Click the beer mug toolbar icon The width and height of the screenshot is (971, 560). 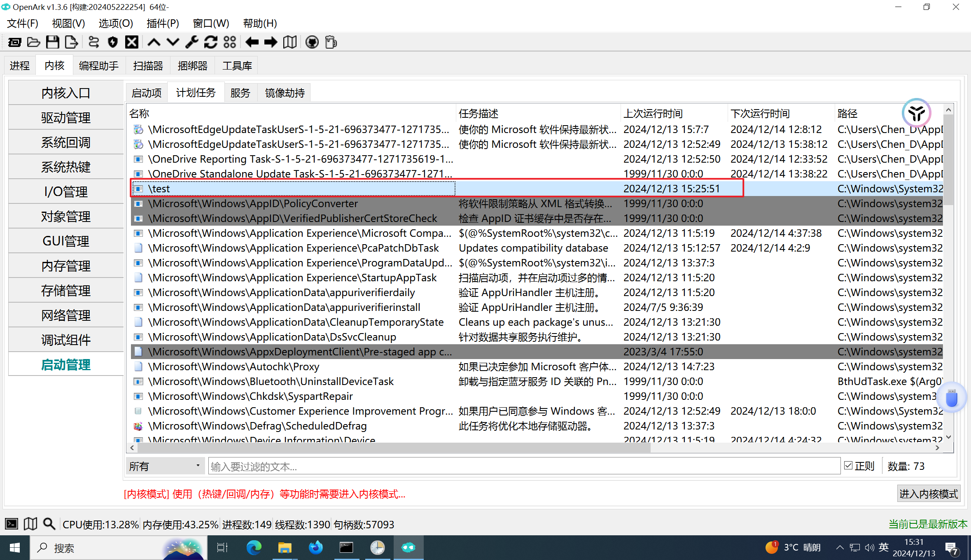pos(331,42)
